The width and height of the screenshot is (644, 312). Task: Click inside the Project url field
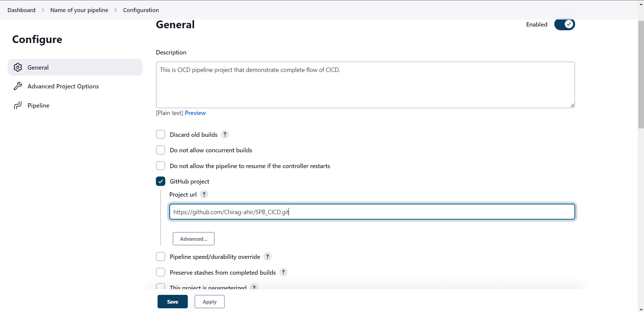coord(370,212)
